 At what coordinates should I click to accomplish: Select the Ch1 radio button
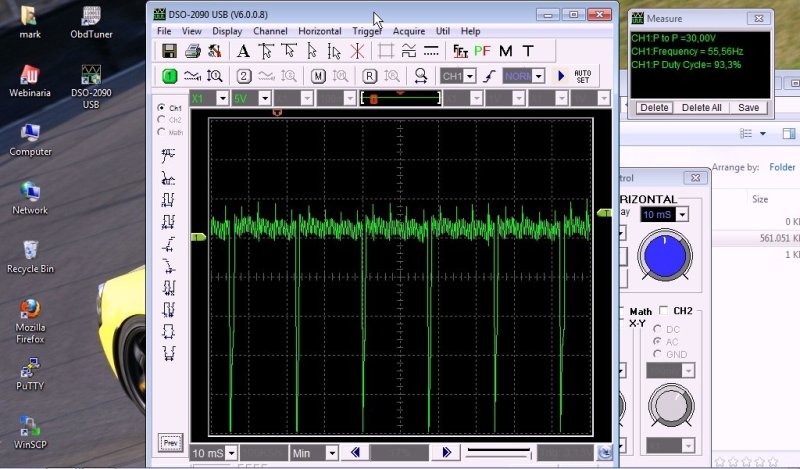[161, 108]
